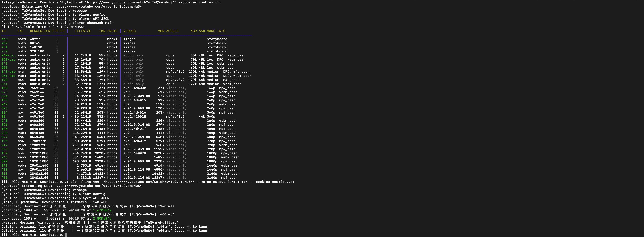Click format ID 401 in the list

pyautogui.click(x=5, y=178)
